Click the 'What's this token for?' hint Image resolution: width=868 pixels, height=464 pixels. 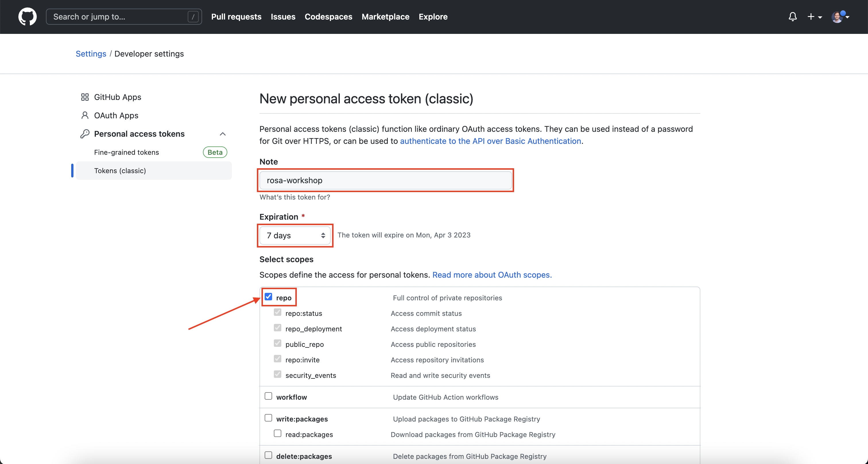(294, 197)
